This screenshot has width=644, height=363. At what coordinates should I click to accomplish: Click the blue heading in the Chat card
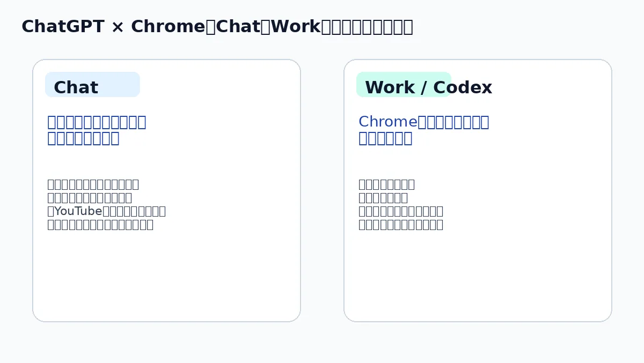pyautogui.click(x=97, y=130)
